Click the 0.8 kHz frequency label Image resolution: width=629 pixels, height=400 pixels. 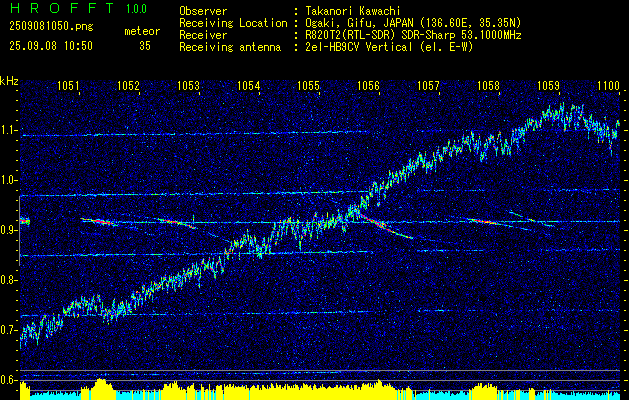coord(9,280)
